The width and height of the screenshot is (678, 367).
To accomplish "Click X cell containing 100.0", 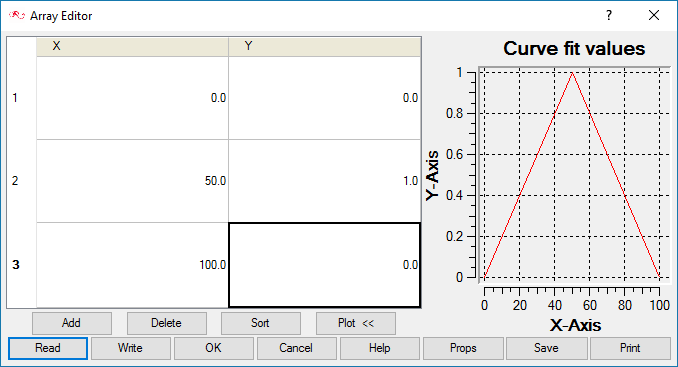I will pos(132,265).
